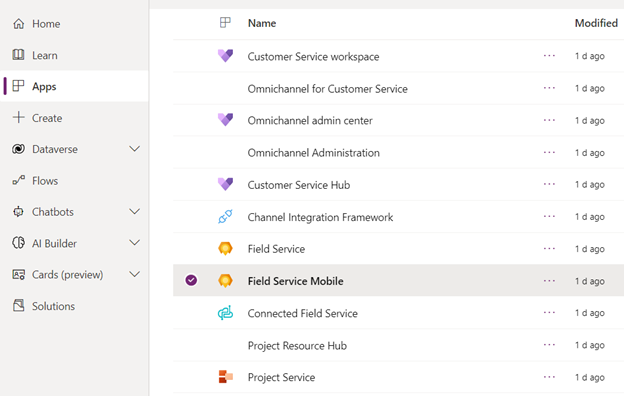
Task: Click the Omnichannel admin center heart icon
Action: tap(225, 120)
